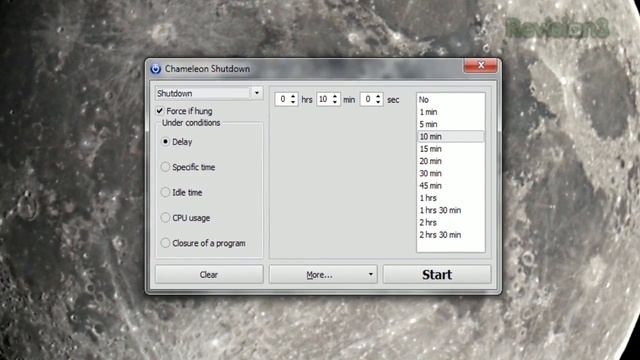Choose '1 hrs' preset delay
This screenshot has width=640, height=360.
tap(451, 198)
